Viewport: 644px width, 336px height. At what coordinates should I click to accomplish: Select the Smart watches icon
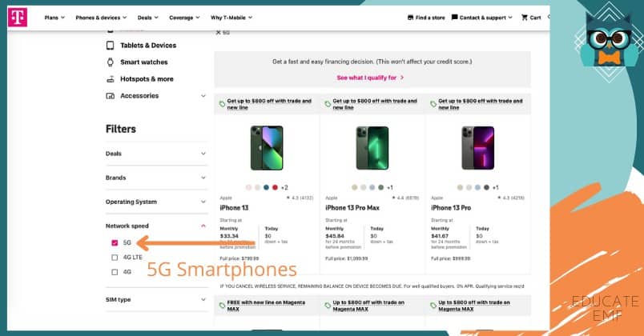[x=110, y=62]
